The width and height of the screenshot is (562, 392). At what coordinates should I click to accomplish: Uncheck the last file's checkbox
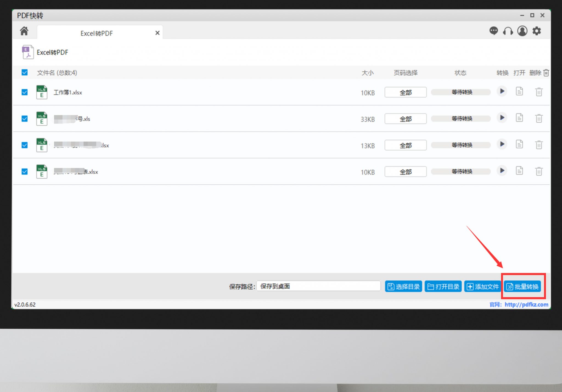click(x=25, y=171)
